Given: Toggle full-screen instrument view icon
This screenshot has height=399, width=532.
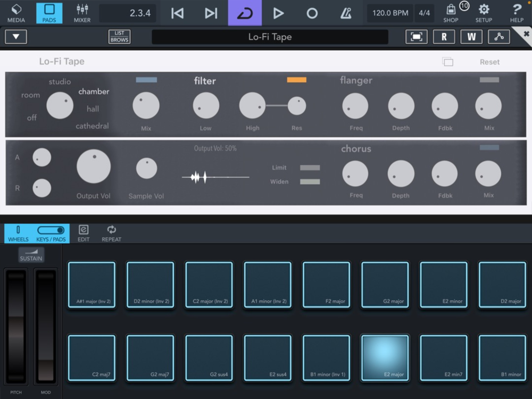Looking at the screenshot, I should pos(417,37).
